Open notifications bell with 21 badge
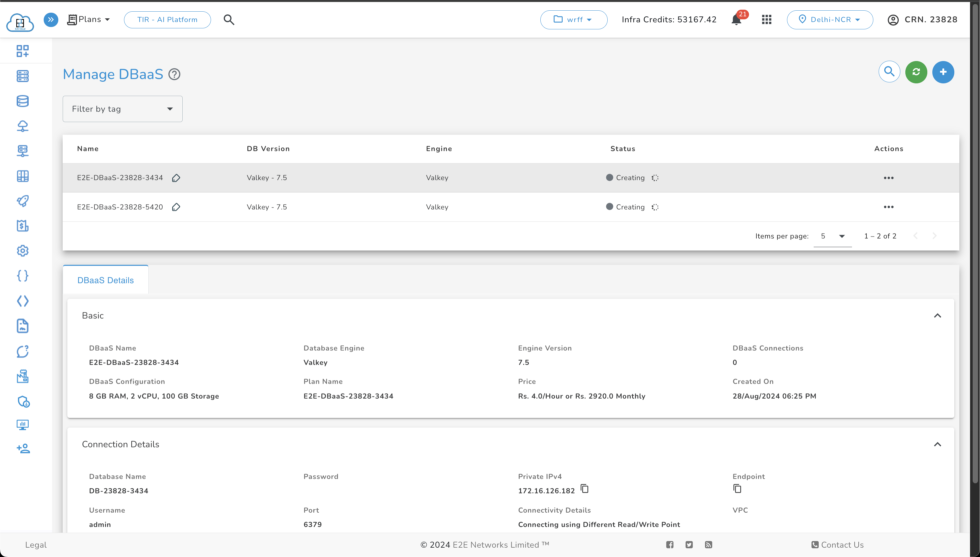 737,19
